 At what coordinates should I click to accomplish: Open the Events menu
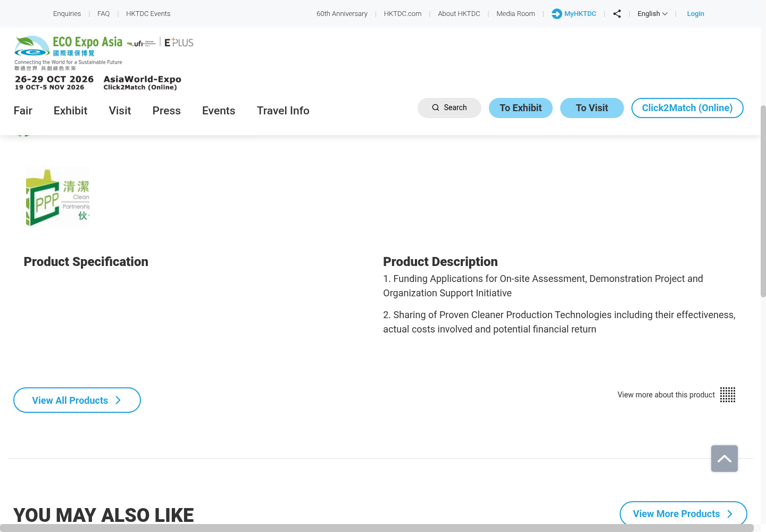219,111
